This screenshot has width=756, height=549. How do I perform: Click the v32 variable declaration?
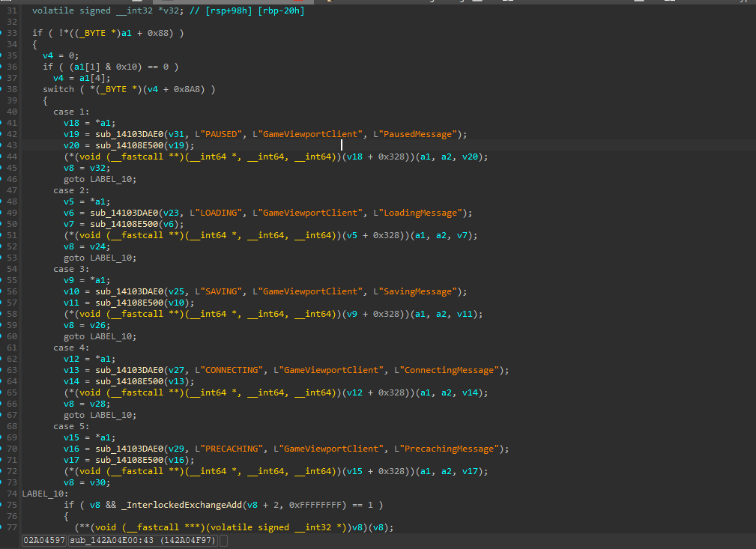coord(108,10)
